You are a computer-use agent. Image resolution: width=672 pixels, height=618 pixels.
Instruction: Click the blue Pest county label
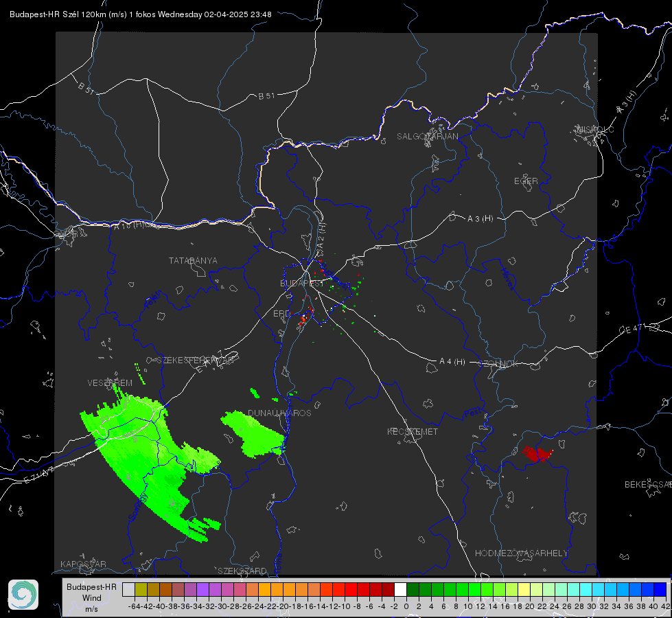point(473,413)
